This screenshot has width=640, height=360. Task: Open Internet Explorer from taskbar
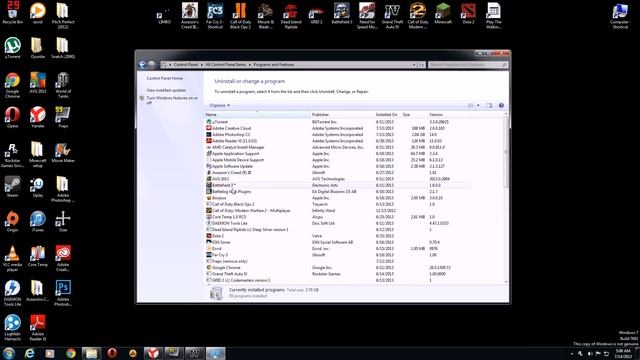(29, 353)
